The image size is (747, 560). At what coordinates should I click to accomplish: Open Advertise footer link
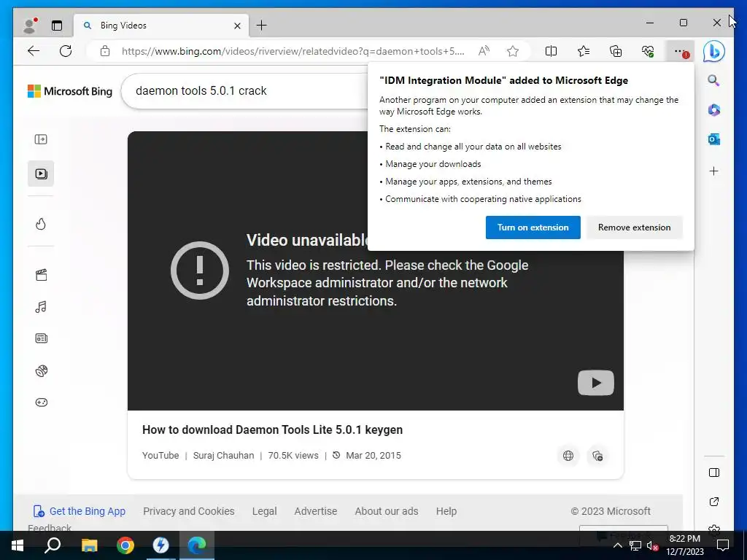(315, 511)
